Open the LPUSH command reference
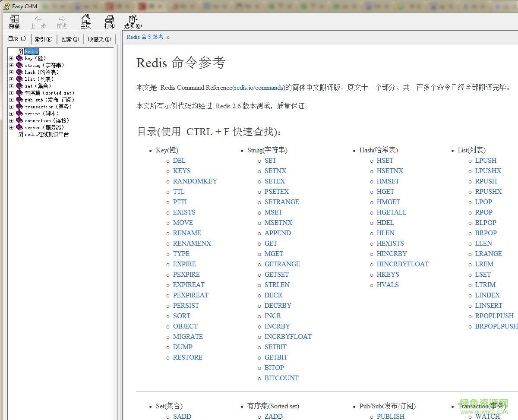518x420 pixels. click(486, 161)
